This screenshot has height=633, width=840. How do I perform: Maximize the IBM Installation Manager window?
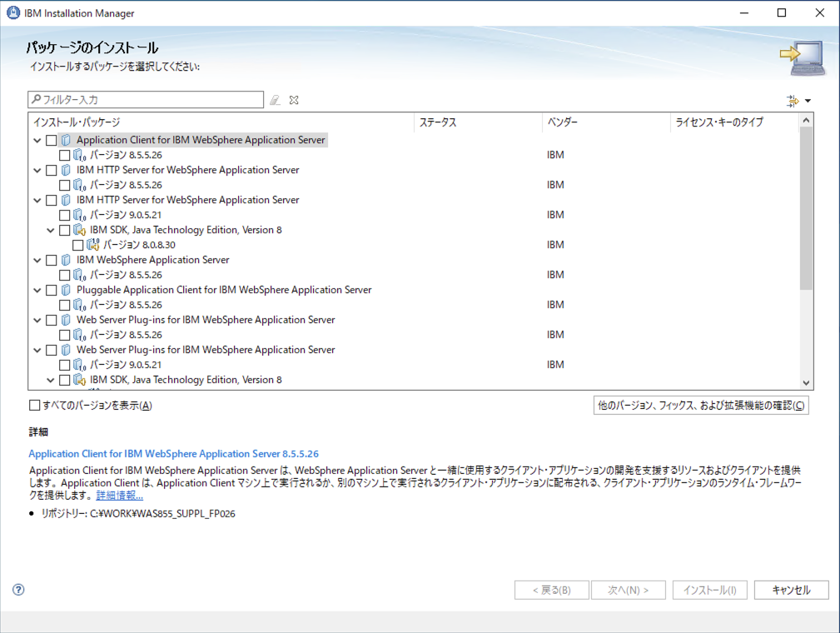782,12
